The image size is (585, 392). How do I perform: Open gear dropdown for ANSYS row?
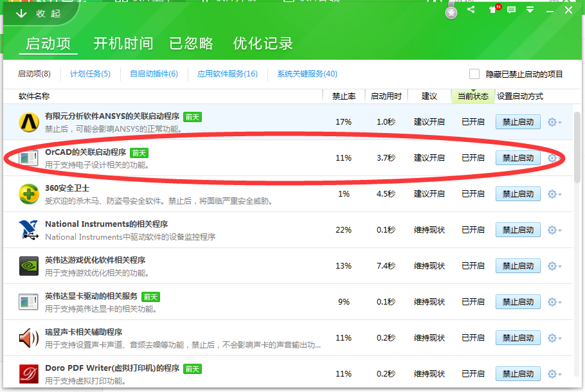pos(554,122)
